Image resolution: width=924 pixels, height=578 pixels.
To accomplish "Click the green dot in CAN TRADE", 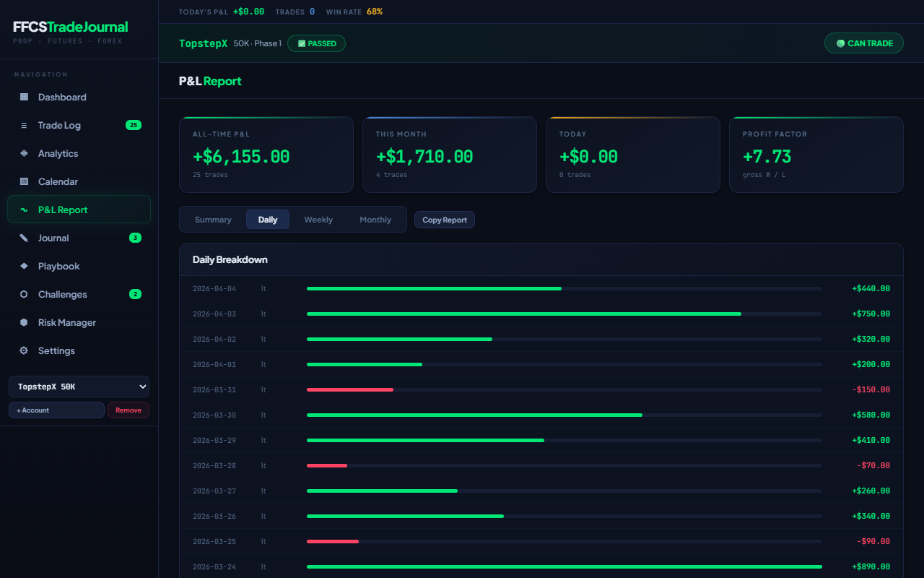I will click(x=840, y=43).
